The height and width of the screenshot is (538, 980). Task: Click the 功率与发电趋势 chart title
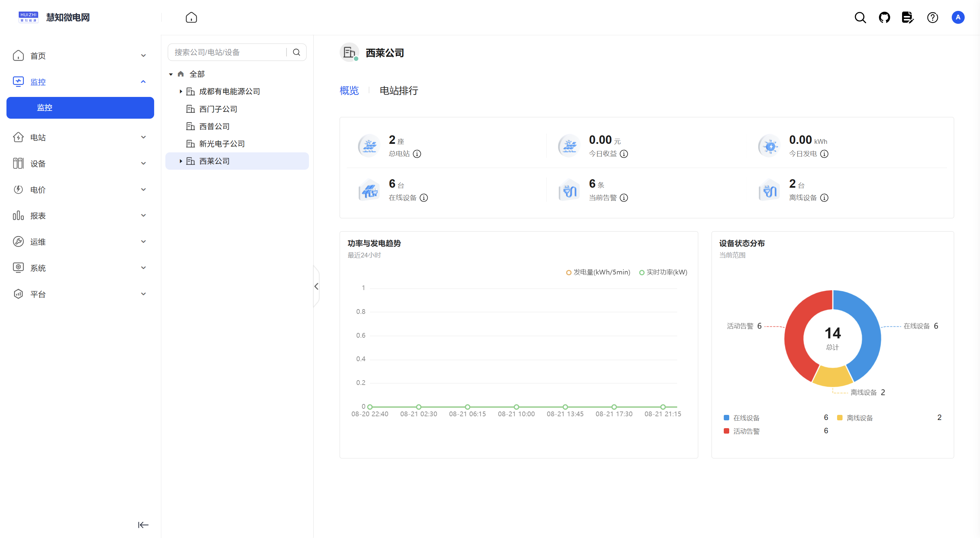point(374,243)
